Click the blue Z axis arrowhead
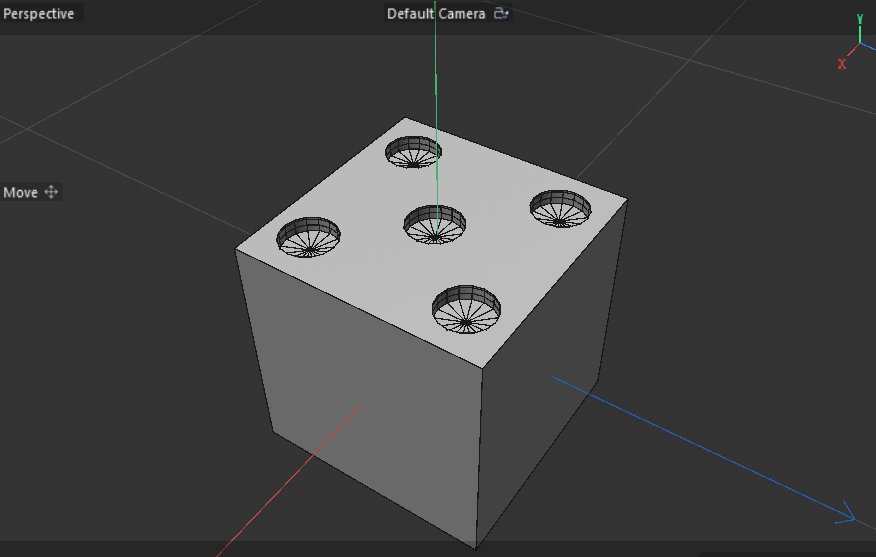The height and width of the screenshot is (557, 876). (x=848, y=515)
